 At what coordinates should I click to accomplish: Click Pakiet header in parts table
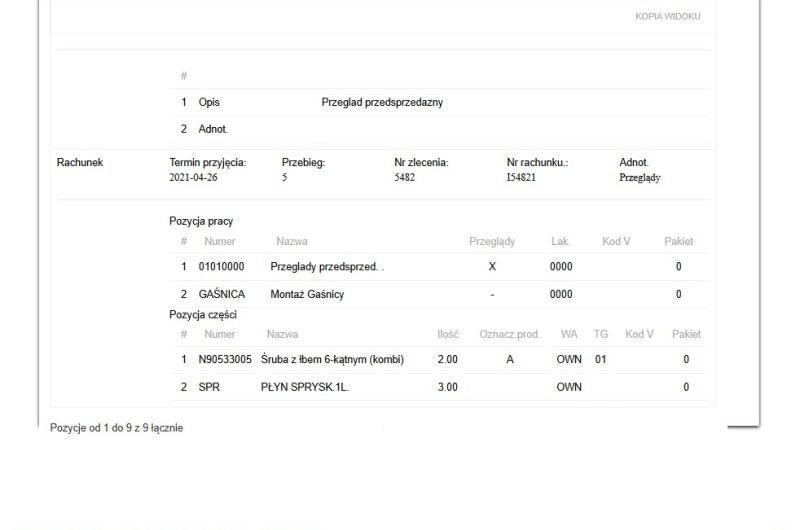pos(686,334)
